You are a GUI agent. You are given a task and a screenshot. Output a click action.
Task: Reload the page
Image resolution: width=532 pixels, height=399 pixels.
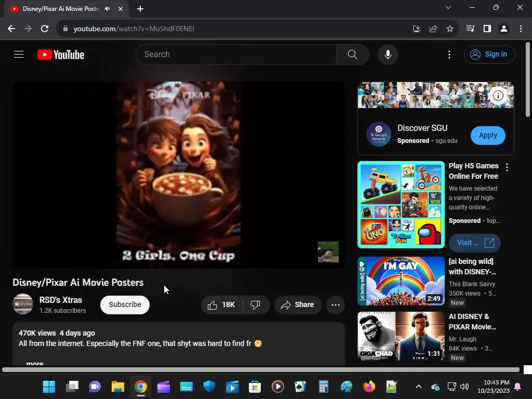click(x=45, y=29)
